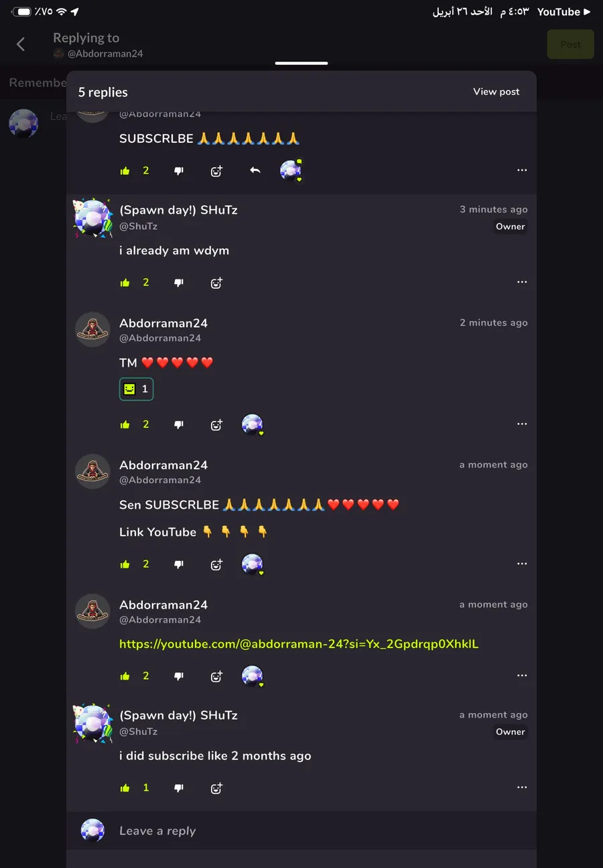Open more options for 'i already am wdym'

(x=522, y=282)
